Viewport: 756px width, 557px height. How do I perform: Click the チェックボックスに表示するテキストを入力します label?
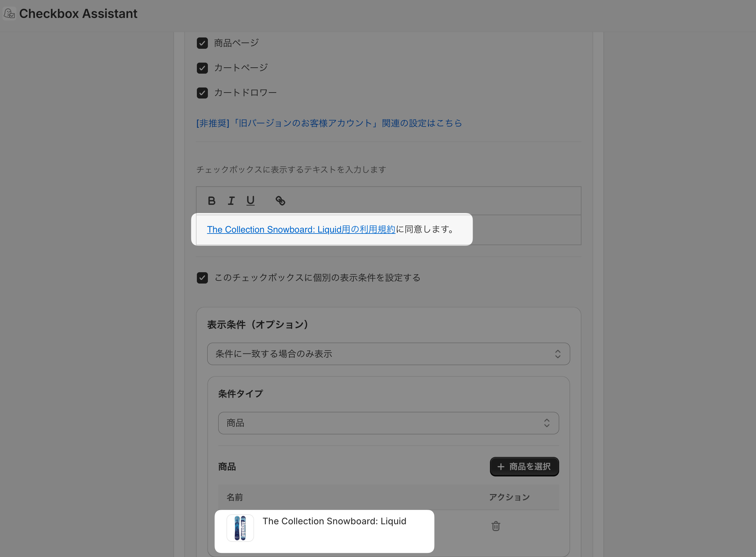pos(291,170)
